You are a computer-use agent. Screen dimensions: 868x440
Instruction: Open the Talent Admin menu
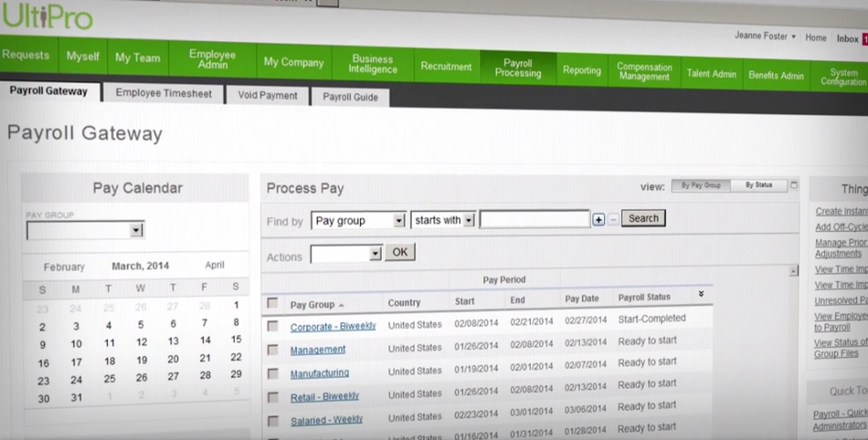[x=712, y=74]
